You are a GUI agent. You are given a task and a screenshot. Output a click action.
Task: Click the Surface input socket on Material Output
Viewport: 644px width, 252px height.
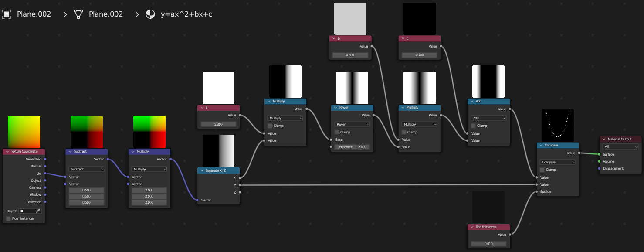[600, 154]
